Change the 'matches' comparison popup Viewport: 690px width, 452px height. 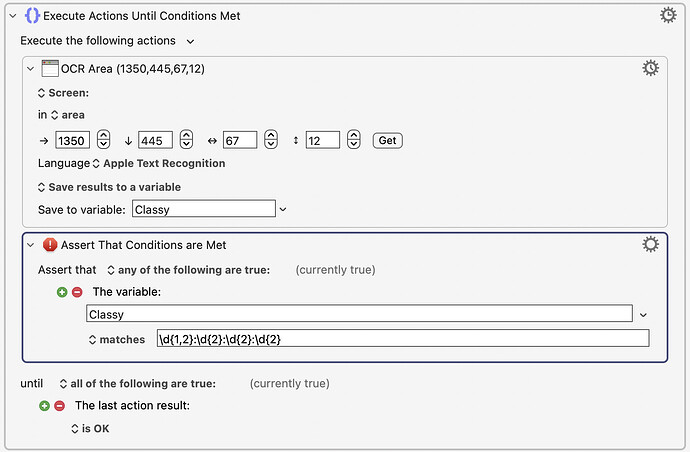click(117, 339)
